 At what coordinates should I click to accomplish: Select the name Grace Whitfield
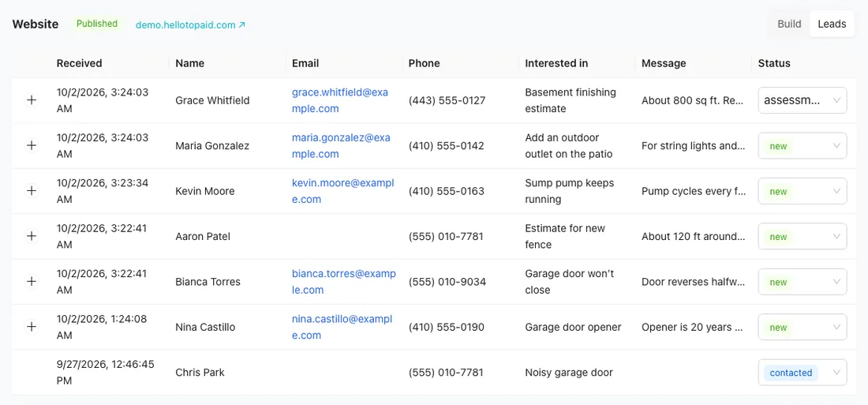212,100
